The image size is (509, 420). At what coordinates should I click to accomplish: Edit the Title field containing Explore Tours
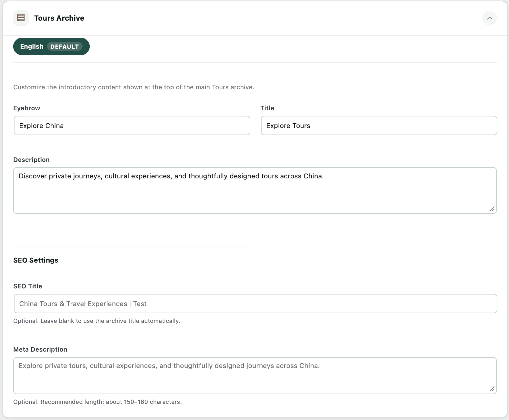pos(379,125)
